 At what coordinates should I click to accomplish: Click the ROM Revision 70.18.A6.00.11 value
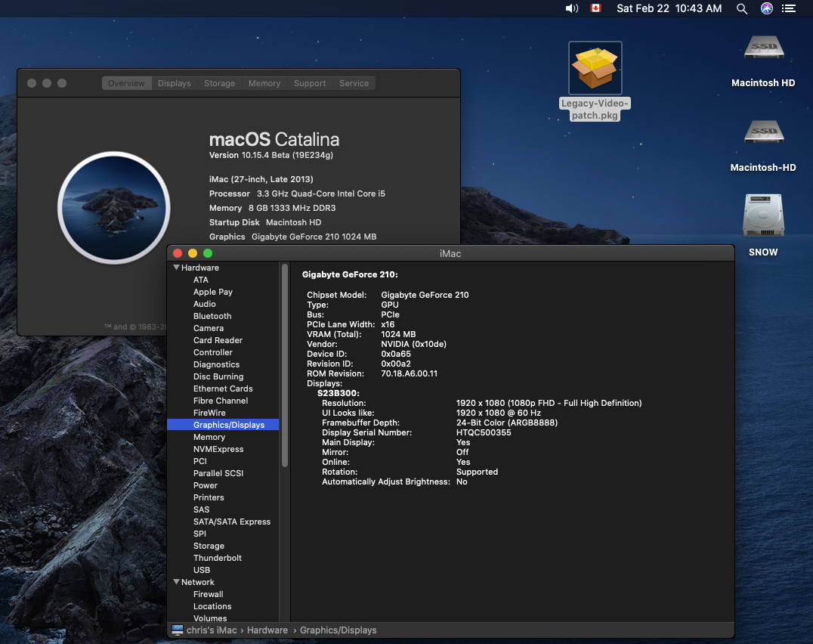click(x=409, y=373)
